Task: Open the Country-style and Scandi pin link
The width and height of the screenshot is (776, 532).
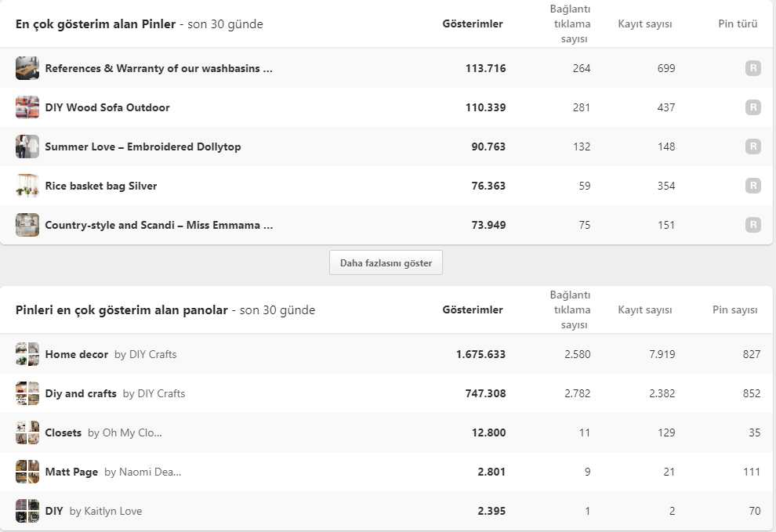Action: (159, 225)
